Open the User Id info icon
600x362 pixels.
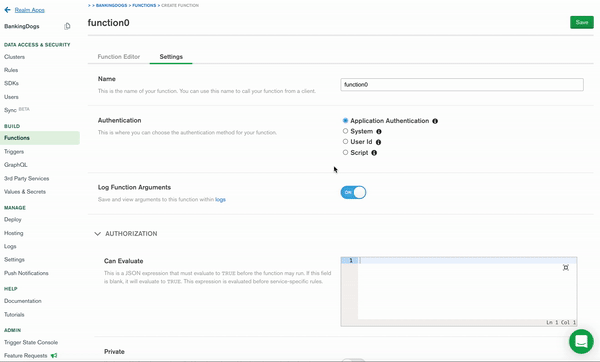coord(378,142)
